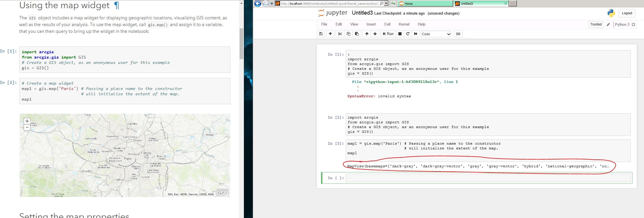Click the Jupyter logo
This screenshot has width=644, height=218.
point(333,13)
